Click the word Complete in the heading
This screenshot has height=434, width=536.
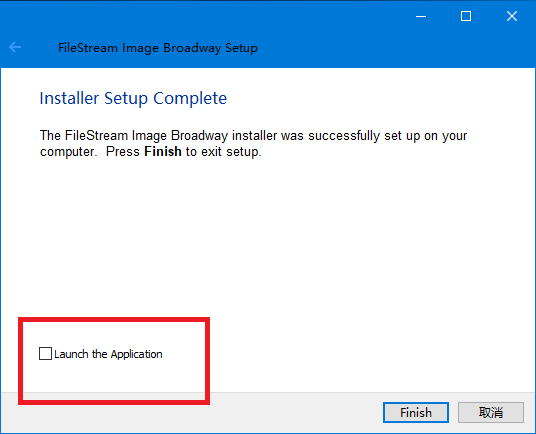click(x=190, y=99)
